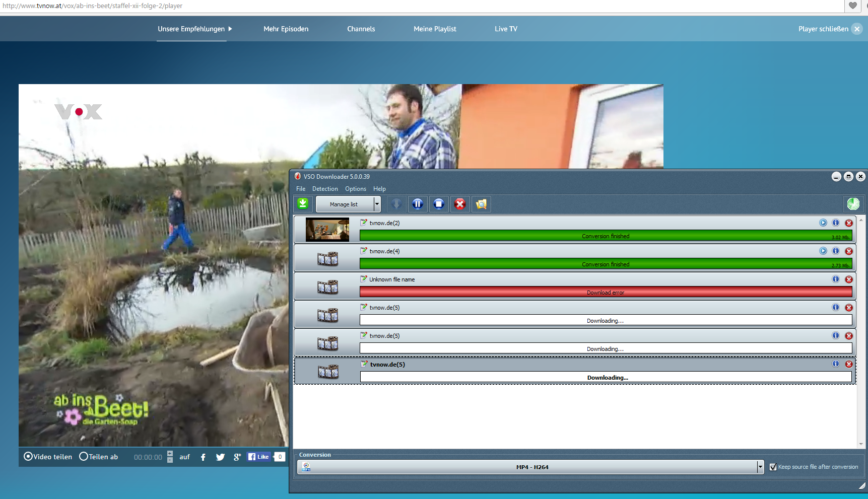Pause downloads with the blue pause button
Viewport: 868px width, 499px height.
(418, 204)
